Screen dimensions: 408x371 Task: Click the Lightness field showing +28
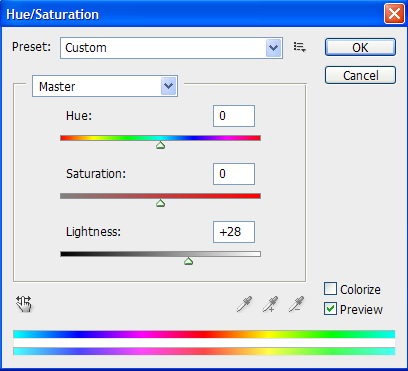[234, 232]
